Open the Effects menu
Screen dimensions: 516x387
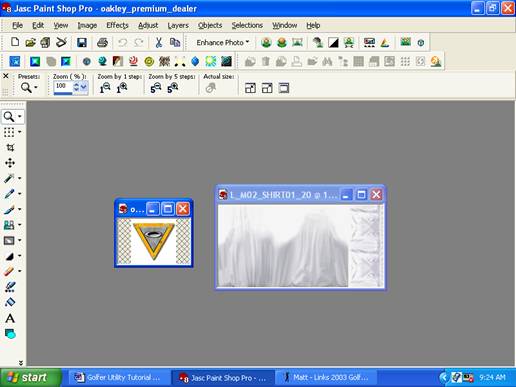tap(117, 25)
